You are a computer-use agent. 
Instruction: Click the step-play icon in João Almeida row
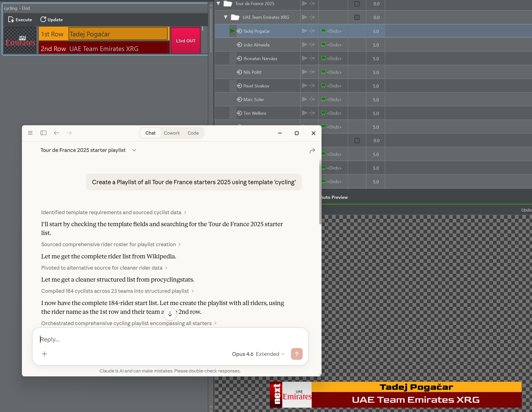click(x=312, y=45)
